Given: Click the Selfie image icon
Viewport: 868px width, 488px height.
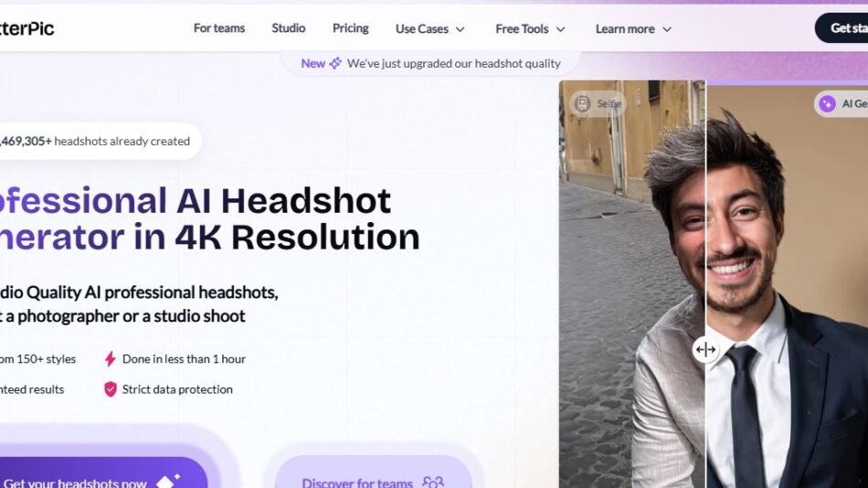Looking at the screenshot, I should click(582, 103).
